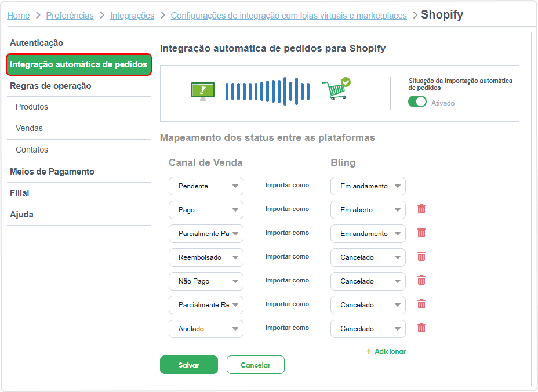
Task: Open Bling Cancelado dropdown for Anulado row
Action: pyautogui.click(x=368, y=329)
